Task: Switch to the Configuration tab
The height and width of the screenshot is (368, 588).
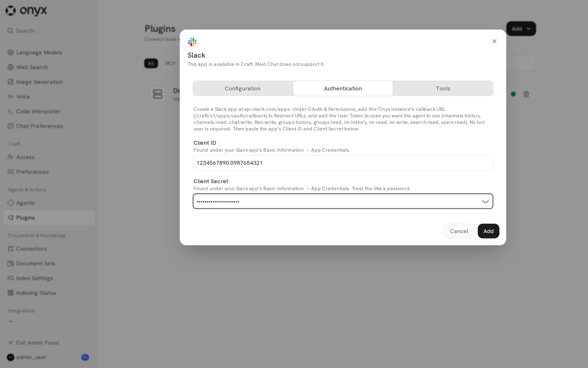Action: [243, 88]
